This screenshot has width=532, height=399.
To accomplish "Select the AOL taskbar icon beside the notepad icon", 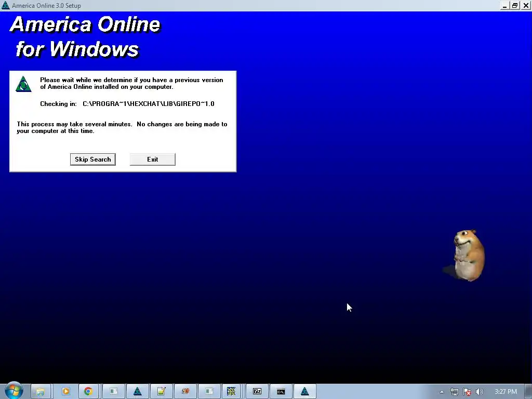I will coord(137,392).
